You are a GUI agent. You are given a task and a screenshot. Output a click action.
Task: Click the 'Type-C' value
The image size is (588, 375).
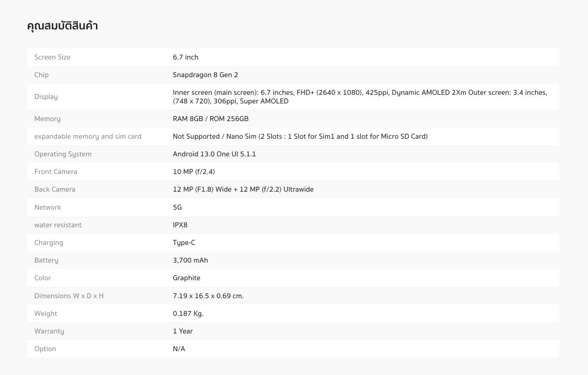pos(184,243)
